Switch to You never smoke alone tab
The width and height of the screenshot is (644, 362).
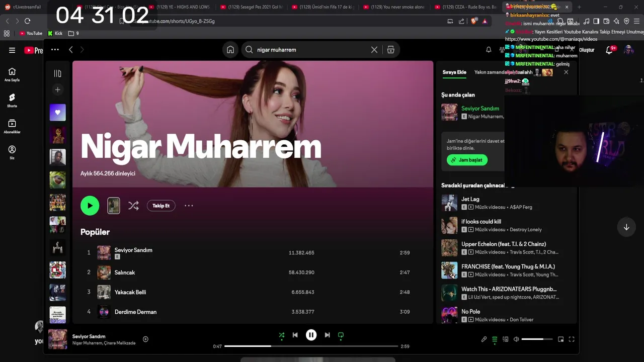(394, 7)
